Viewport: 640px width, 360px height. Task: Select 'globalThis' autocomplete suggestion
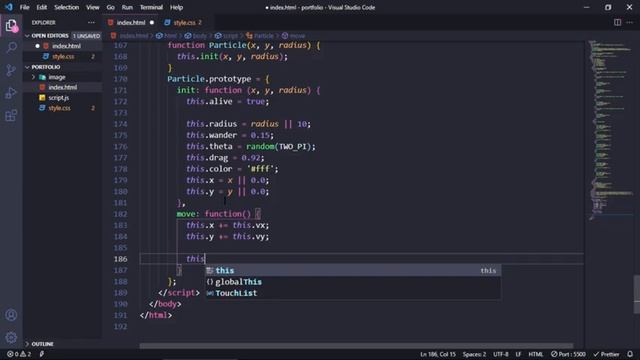[353, 282]
